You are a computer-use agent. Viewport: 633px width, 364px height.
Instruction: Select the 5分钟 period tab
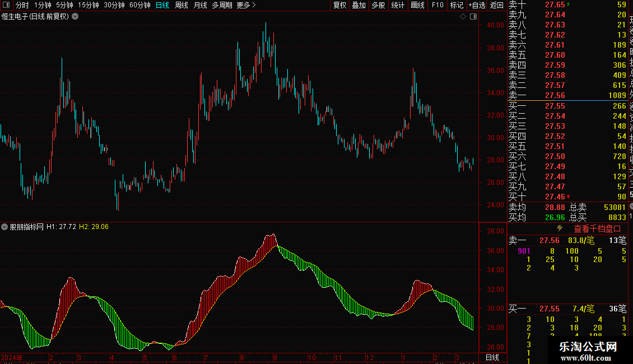point(64,5)
